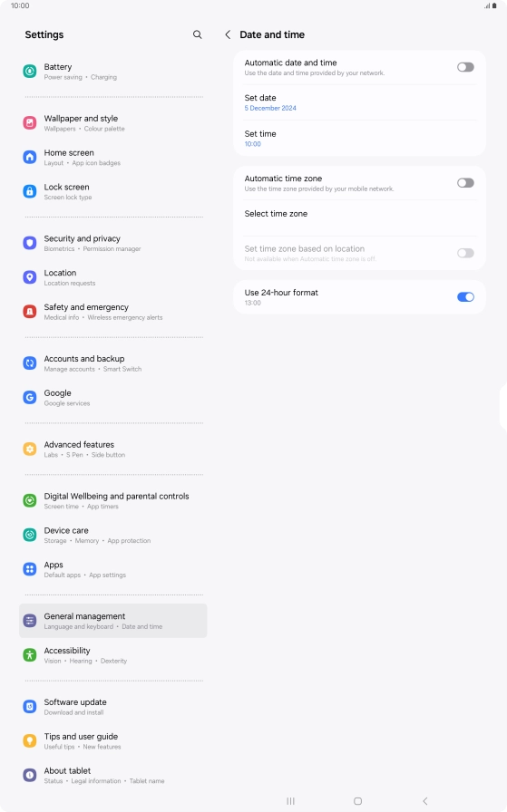Disable the Use 24-hour format toggle
Image resolution: width=507 pixels, height=812 pixels.
coord(465,296)
